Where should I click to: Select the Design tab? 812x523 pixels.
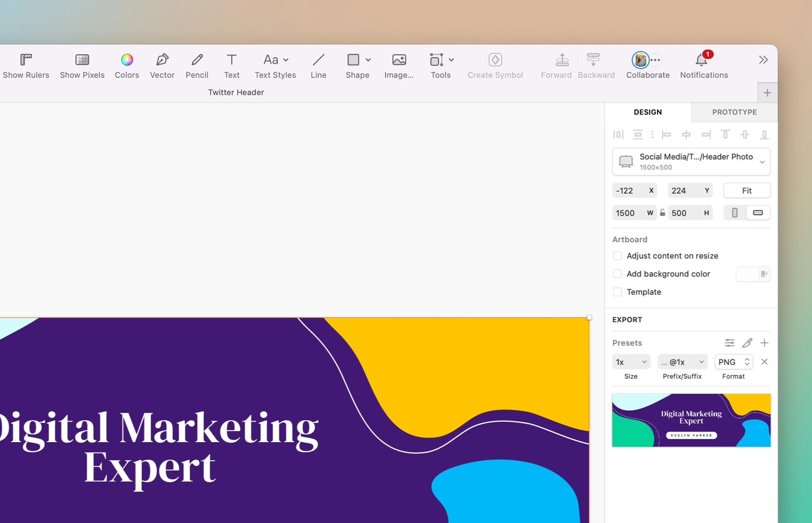647,112
